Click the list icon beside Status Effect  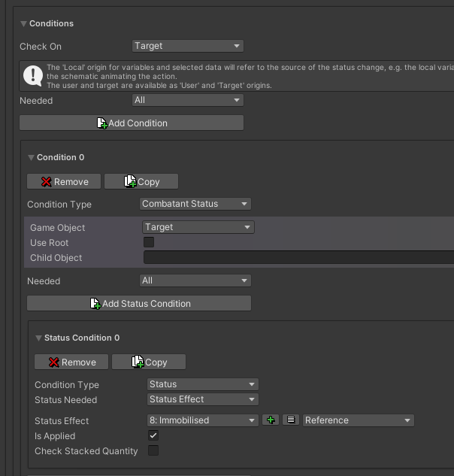tap(291, 420)
